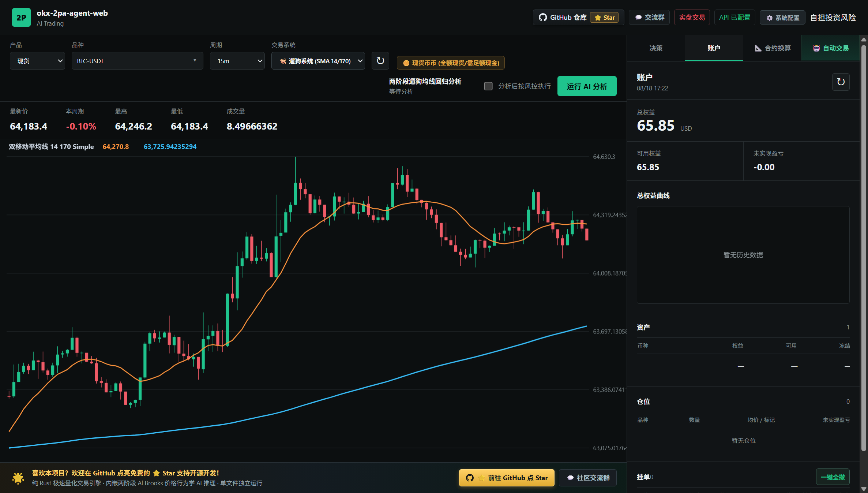Click the orange SMA value 64,270.8
The width and height of the screenshot is (868, 493).
[116, 147]
